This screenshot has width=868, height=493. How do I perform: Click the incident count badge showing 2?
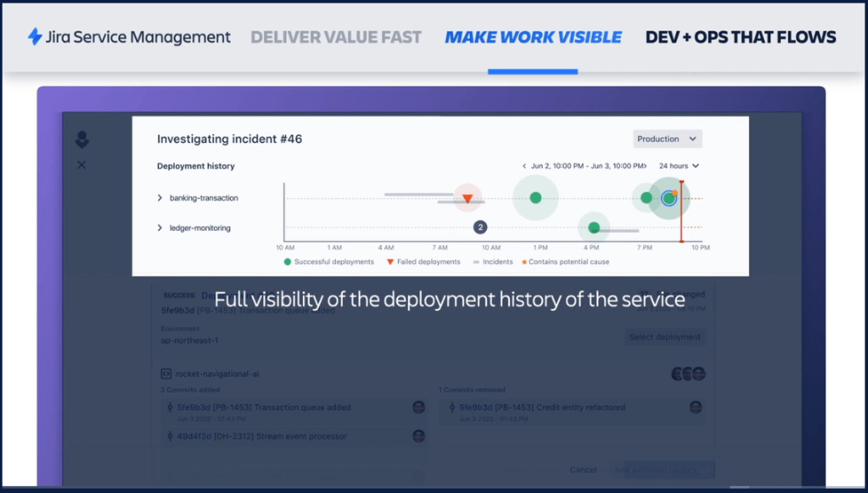click(480, 227)
